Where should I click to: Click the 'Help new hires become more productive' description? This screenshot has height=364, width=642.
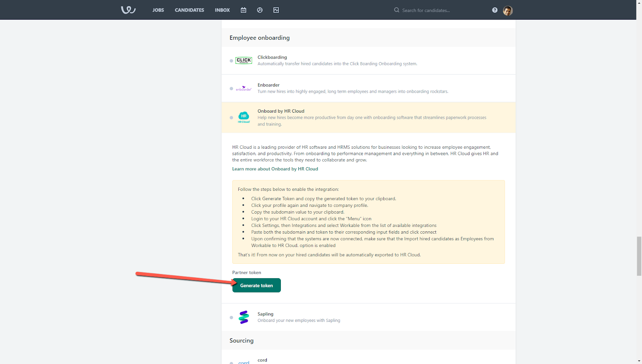pyautogui.click(x=372, y=121)
